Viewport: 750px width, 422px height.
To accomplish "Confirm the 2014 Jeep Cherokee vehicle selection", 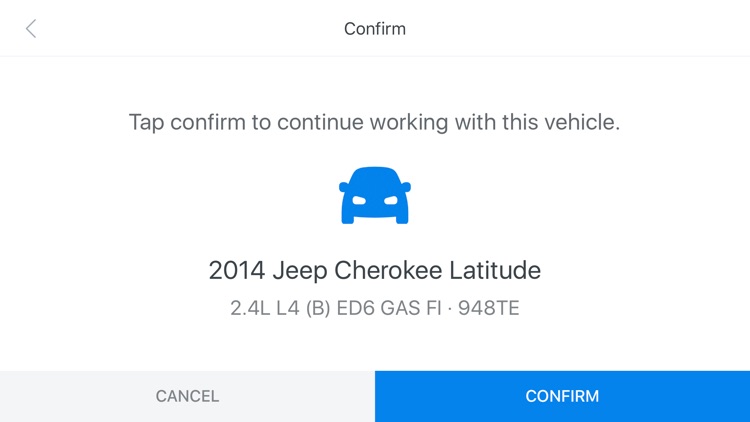I will pos(562,396).
